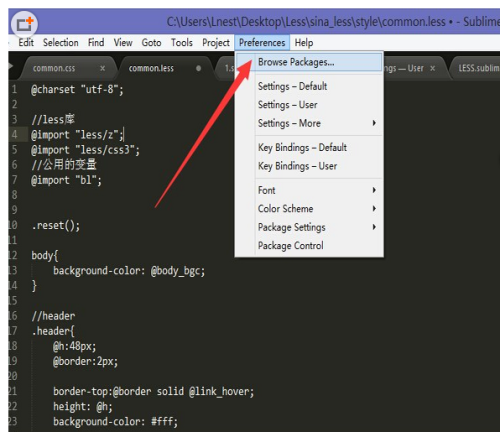500x432 pixels.
Task: Open the Project menu
Action: [216, 43]
